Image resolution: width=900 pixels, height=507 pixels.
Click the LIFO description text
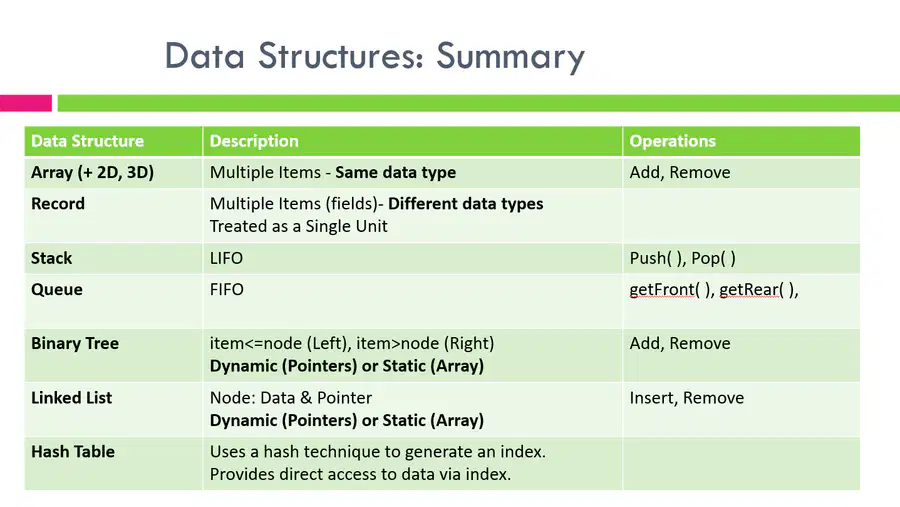226,258
